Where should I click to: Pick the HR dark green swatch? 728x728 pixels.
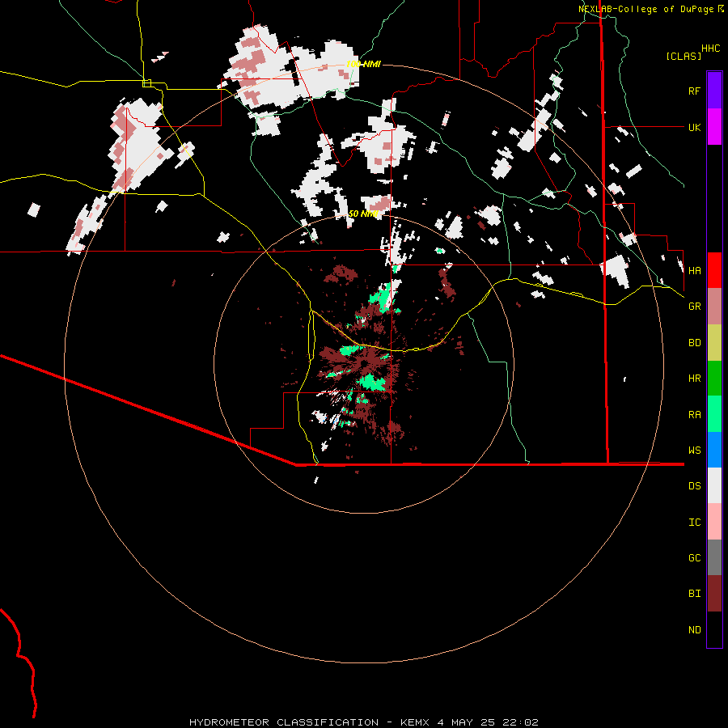[x=714, y=379]
